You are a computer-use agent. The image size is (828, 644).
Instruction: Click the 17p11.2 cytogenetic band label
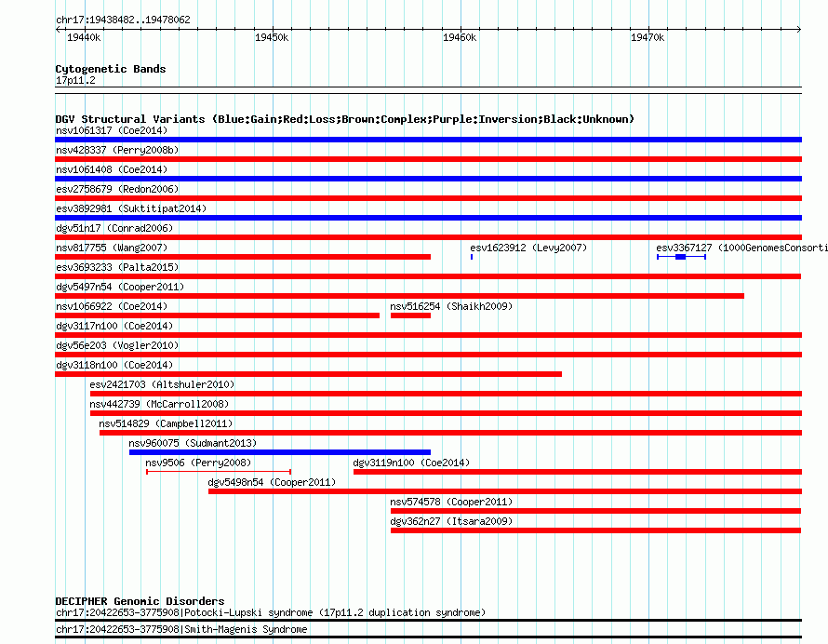click(75, 80)
